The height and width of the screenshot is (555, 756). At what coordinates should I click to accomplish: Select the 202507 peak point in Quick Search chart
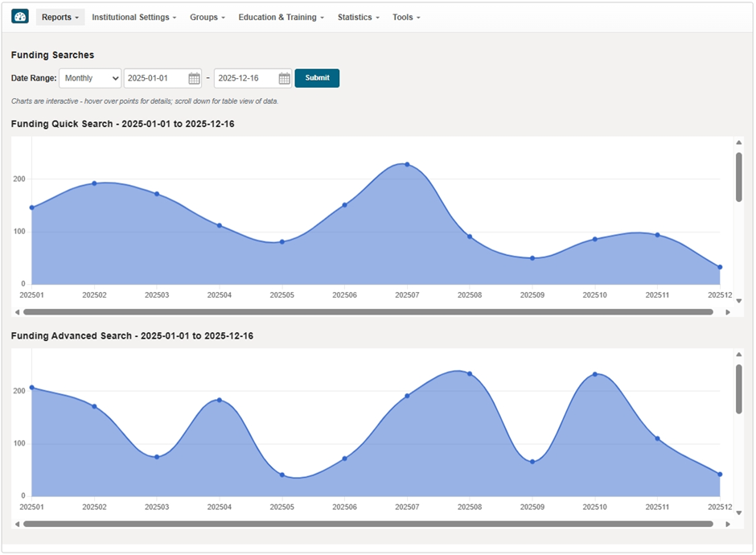pyautogui.click(x=408, y=164)
